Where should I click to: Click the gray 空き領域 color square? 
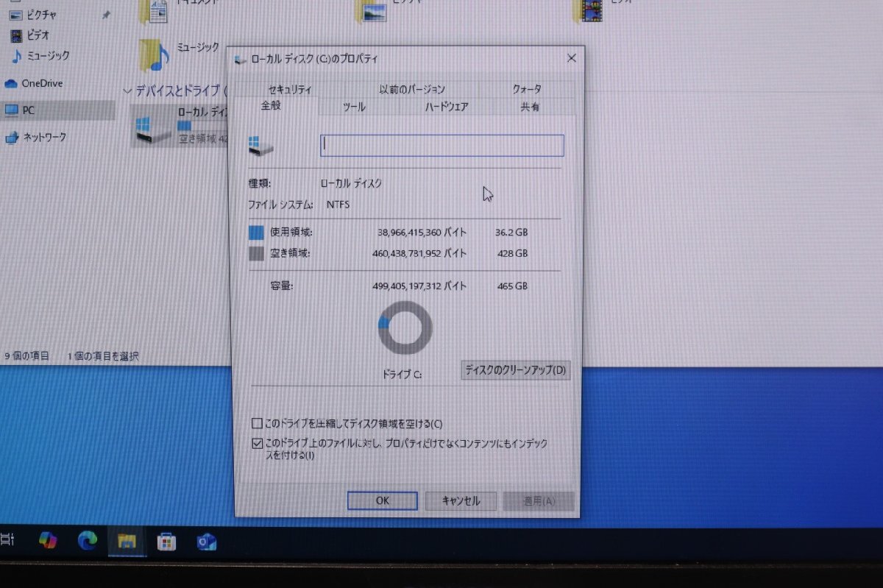coord(256,254)
